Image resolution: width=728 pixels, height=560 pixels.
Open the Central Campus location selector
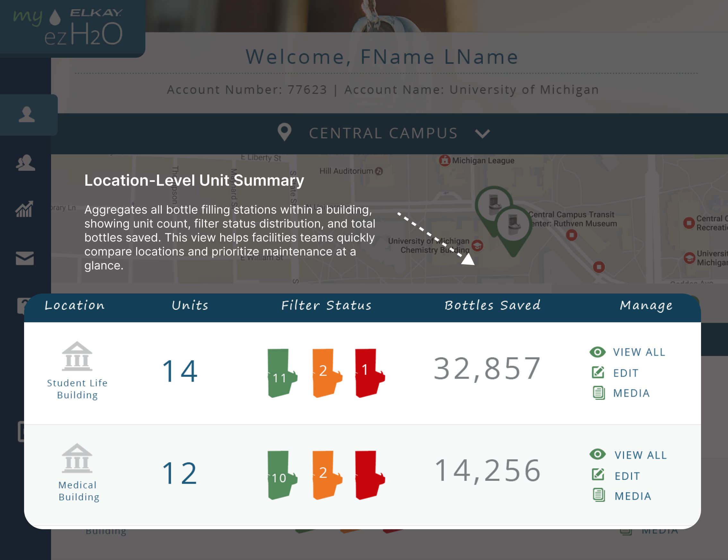pyautogui.click(x=383, y=133)
